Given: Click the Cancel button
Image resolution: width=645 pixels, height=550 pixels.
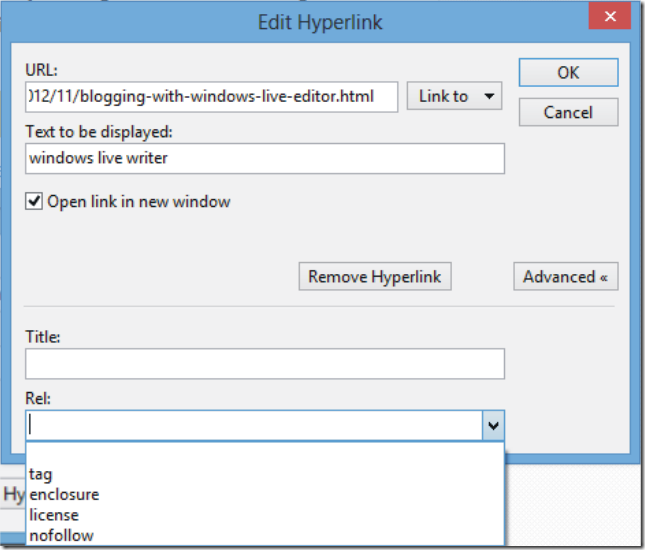Looking at the screenshot, I should (568, 112).
